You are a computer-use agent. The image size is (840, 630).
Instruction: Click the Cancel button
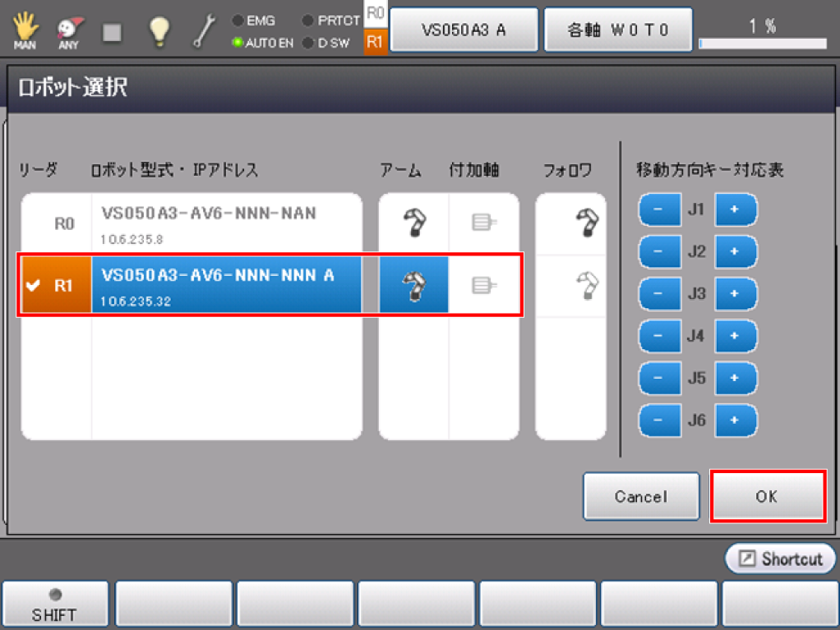(x=641, y=496)
